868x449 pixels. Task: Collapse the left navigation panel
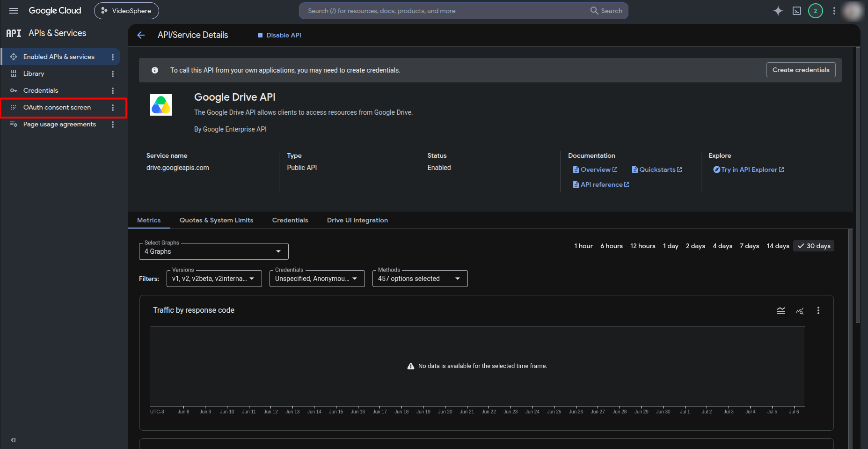point(13,440)
